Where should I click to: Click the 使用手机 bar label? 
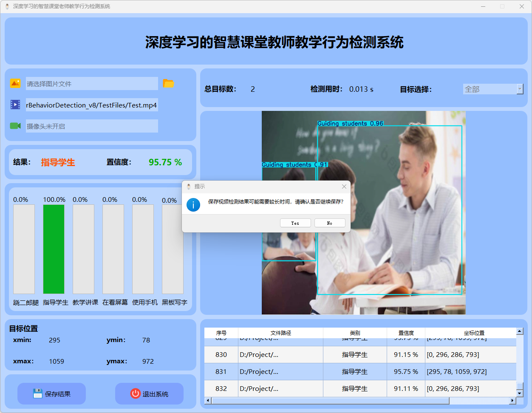coord(145,303)
